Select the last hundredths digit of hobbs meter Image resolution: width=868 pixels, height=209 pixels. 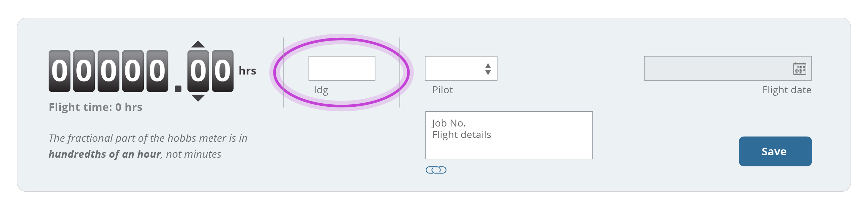tap(223, 71)
